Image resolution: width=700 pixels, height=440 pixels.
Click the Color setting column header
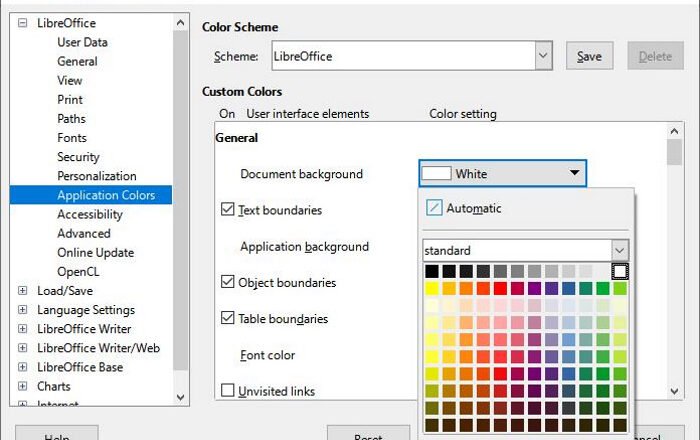click(x=462, y=114)
